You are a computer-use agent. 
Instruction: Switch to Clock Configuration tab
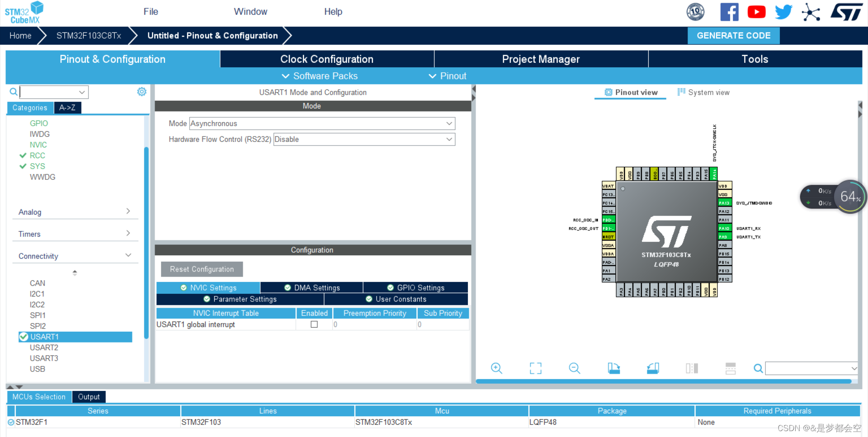pyautogui.click(x=327, y=59)
